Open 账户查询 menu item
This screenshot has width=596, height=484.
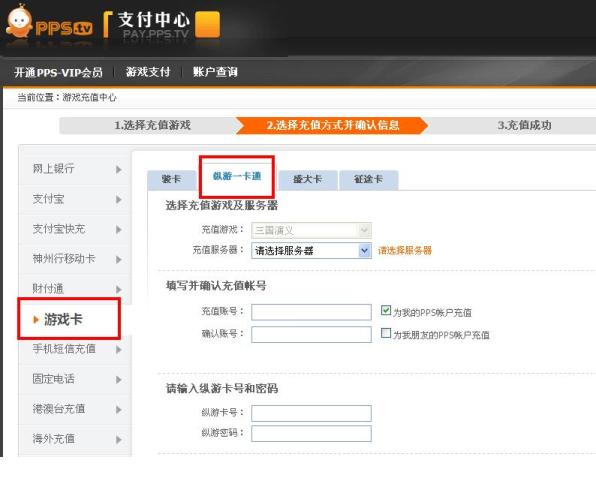point(215,72)
